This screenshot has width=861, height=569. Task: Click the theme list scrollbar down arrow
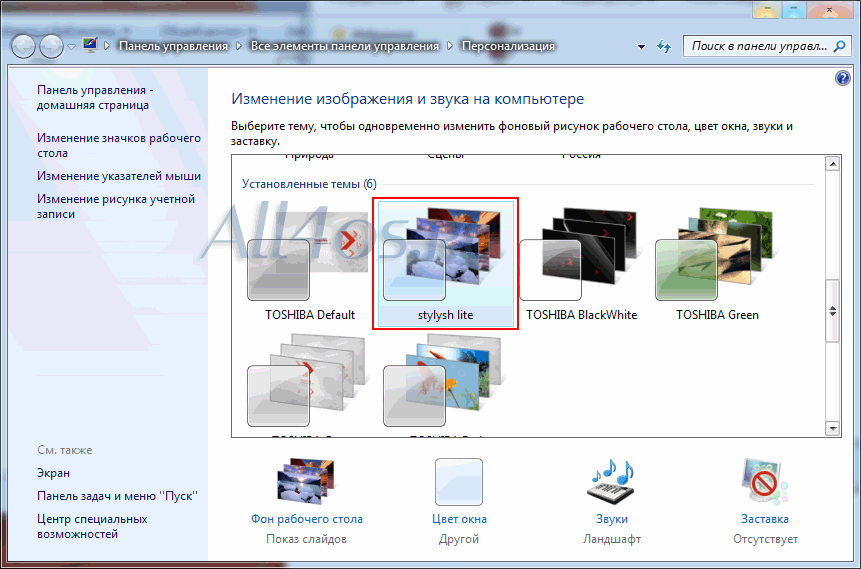[832, 428]
